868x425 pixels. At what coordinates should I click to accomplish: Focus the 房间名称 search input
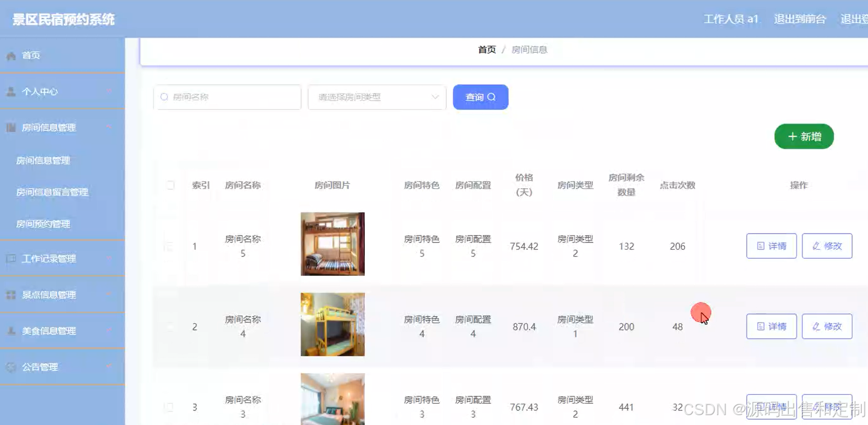[x=227, y=97]
